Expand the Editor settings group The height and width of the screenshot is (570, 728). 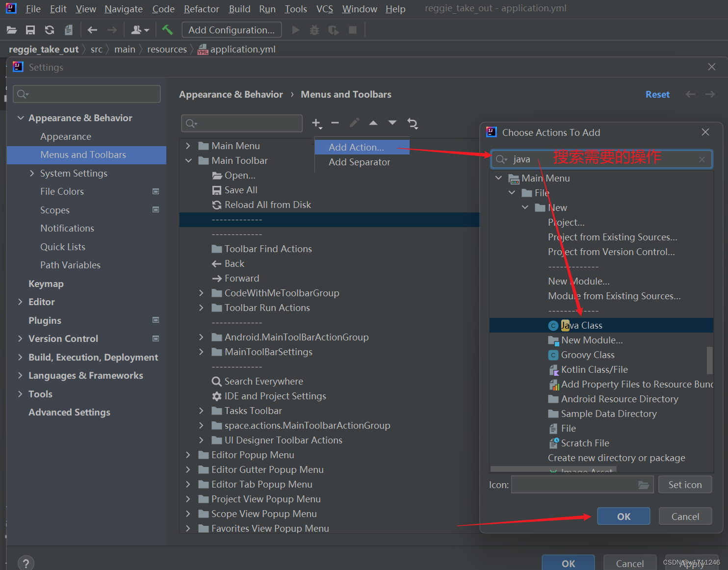20,302
